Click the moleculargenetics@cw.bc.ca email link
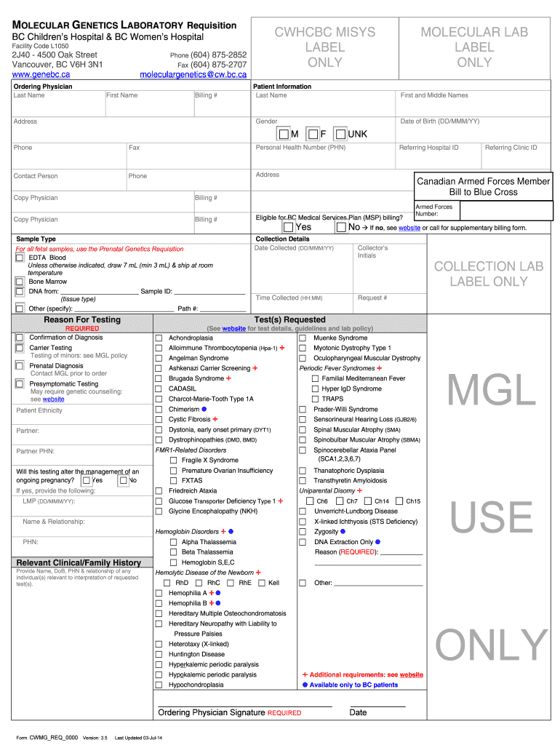Screen dimensions: 560x745 click(x=193, y=74)
